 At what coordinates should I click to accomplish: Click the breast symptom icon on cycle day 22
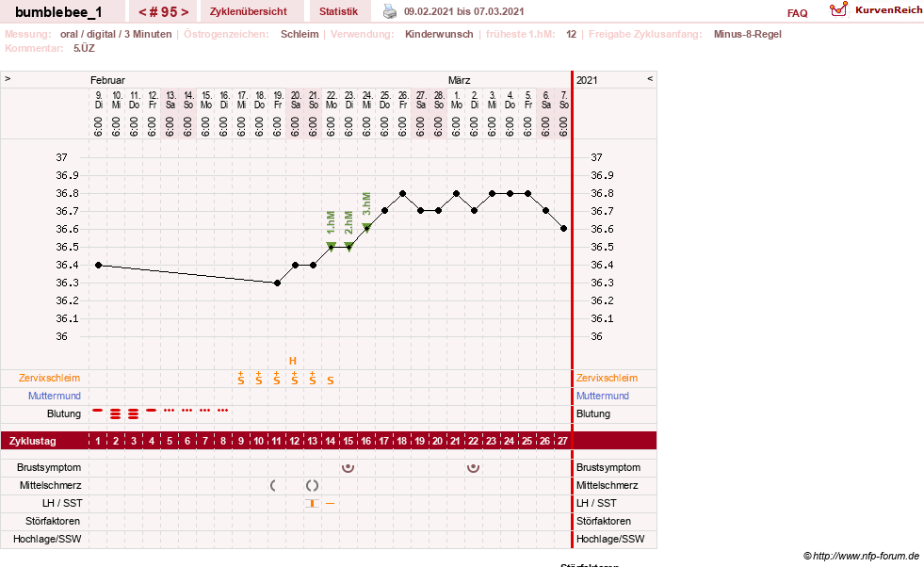pyautogui.click(x=473, y=468)
